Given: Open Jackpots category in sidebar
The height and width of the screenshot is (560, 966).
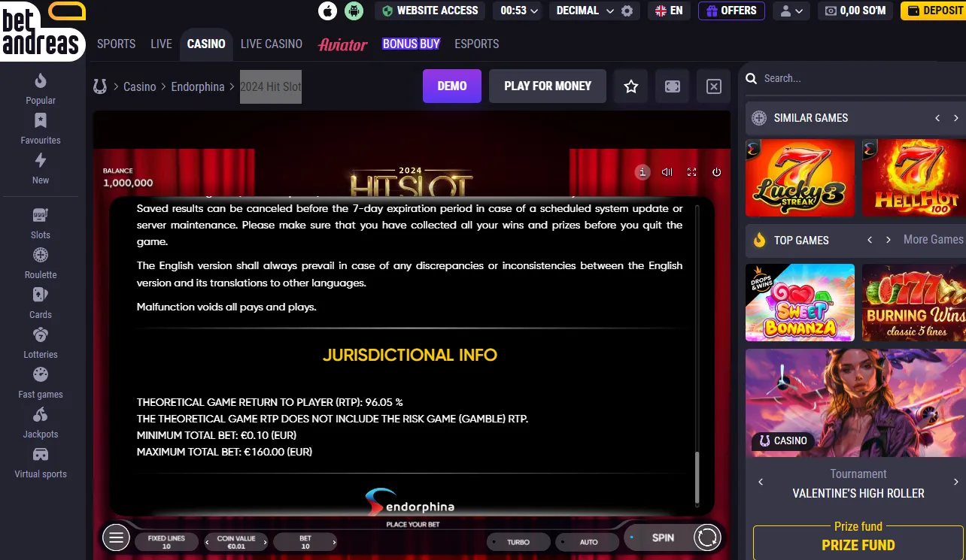Looking at the screenshot, I should (x=41, y=422).
